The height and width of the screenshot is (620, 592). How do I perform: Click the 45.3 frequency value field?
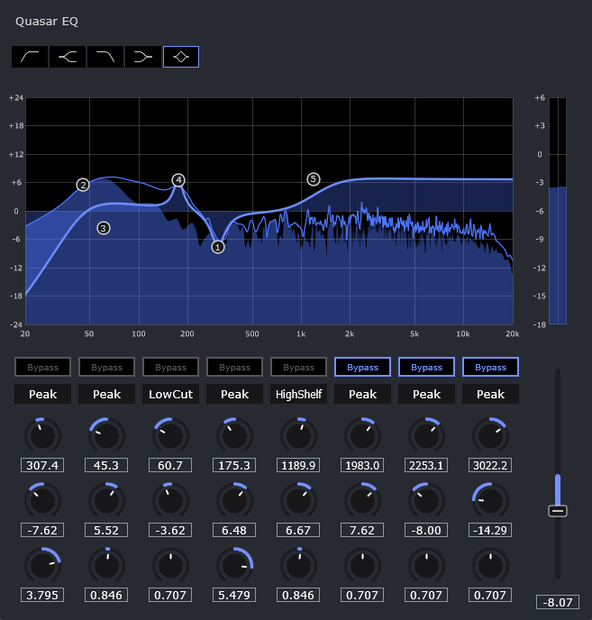click(106, 465)
